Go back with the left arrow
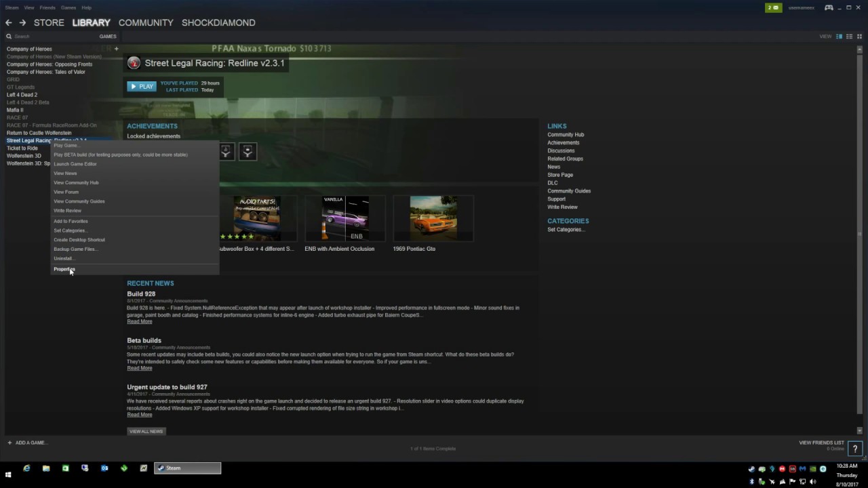 9,22
